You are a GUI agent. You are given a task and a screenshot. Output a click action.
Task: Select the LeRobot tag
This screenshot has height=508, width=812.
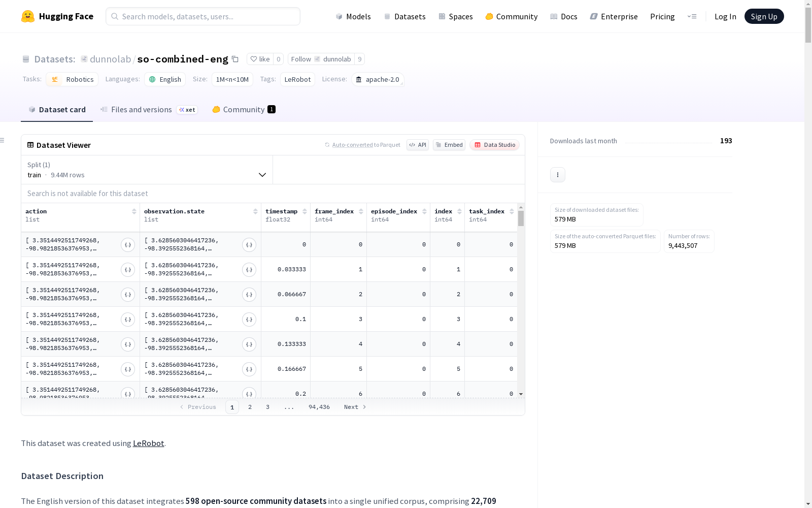[297, 79]
